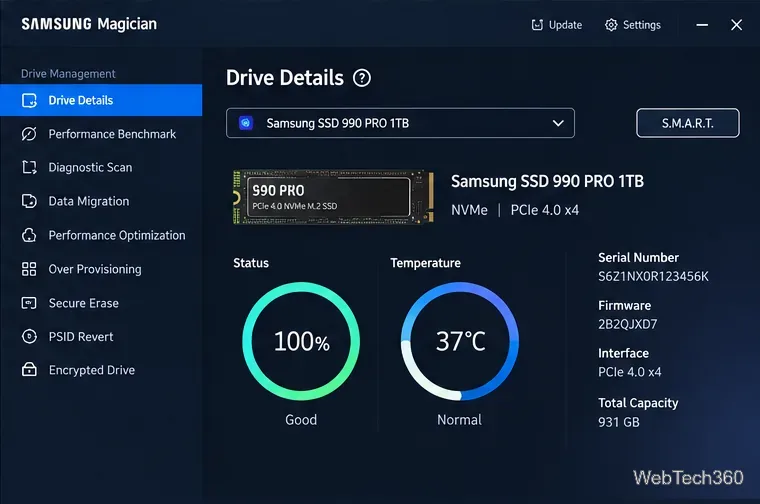Close the Samsung Magician window
The width and height of the screenshot is (760, 504).
[x=736, y=25]
